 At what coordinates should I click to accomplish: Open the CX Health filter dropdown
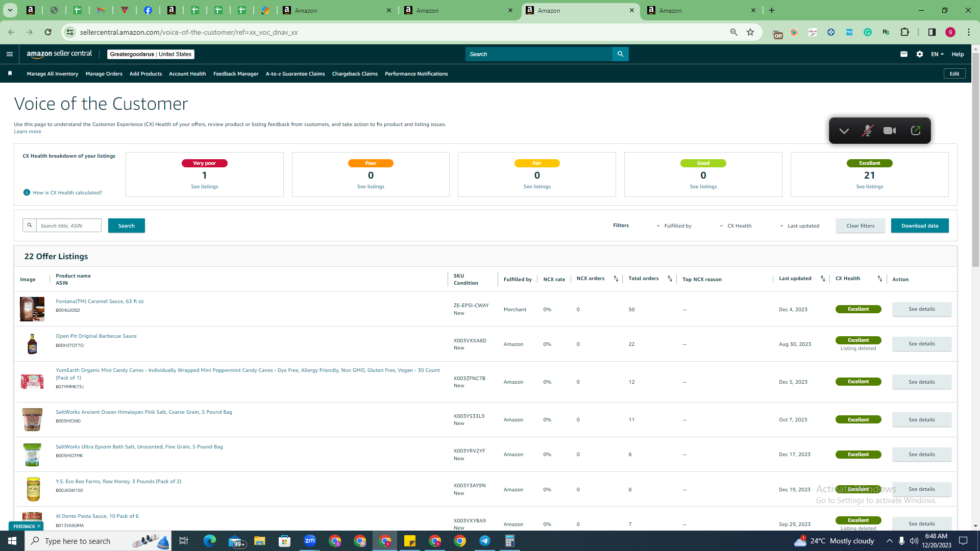[x=736, y=226]
